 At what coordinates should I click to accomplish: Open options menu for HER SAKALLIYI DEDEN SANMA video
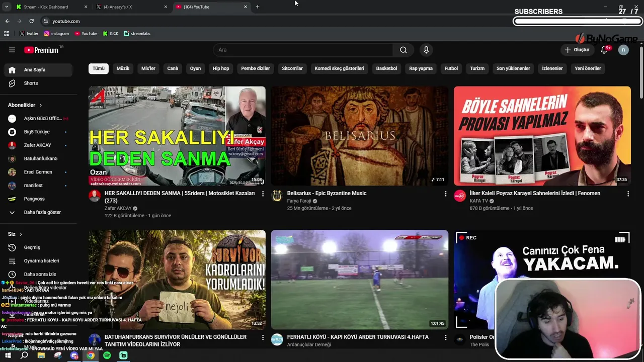pyautogui.click(x=263, y=194)
